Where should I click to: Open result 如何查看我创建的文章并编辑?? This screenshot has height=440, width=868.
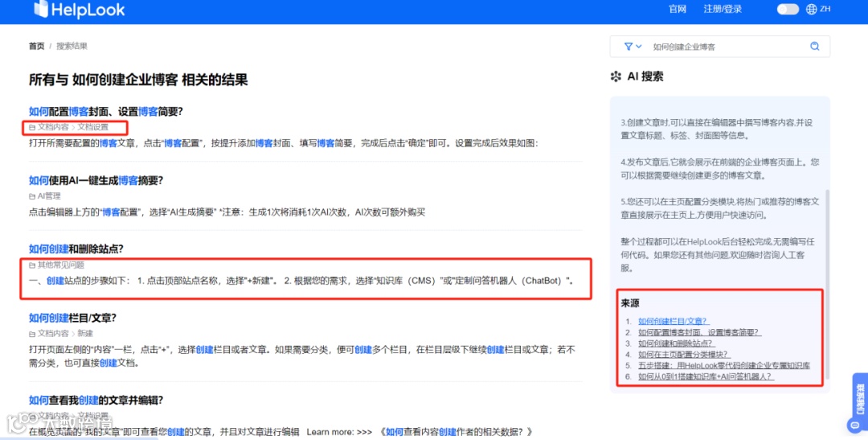coord(96,400)
